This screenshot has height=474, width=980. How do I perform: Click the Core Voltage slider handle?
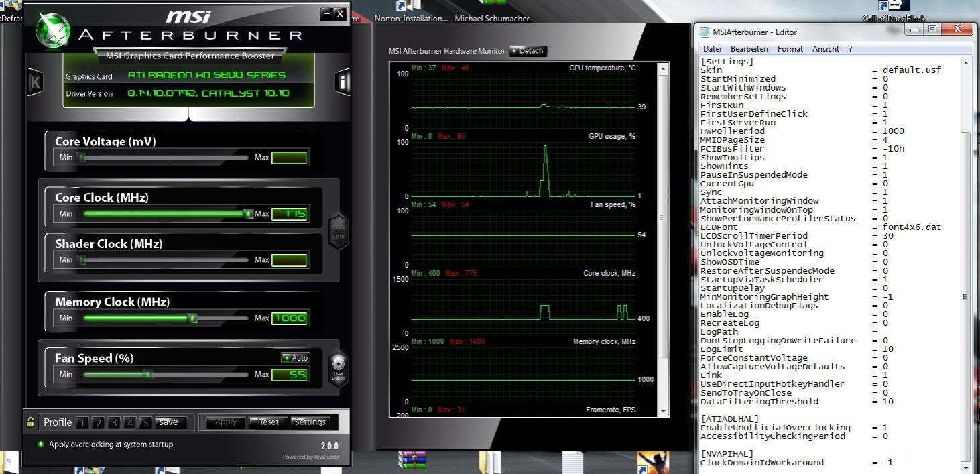click(x=82, y=158)
